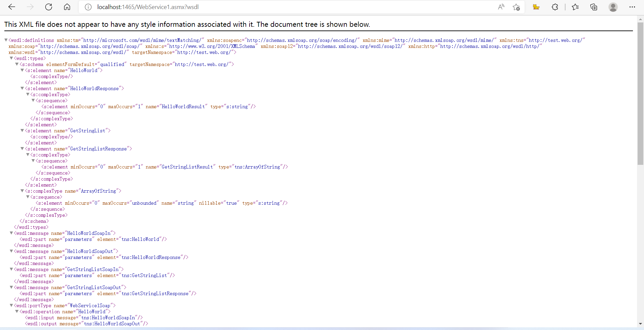Viewport: 644px width, 330px height.
Task: Click the browser profile avatar
Action: click(613, 7)
